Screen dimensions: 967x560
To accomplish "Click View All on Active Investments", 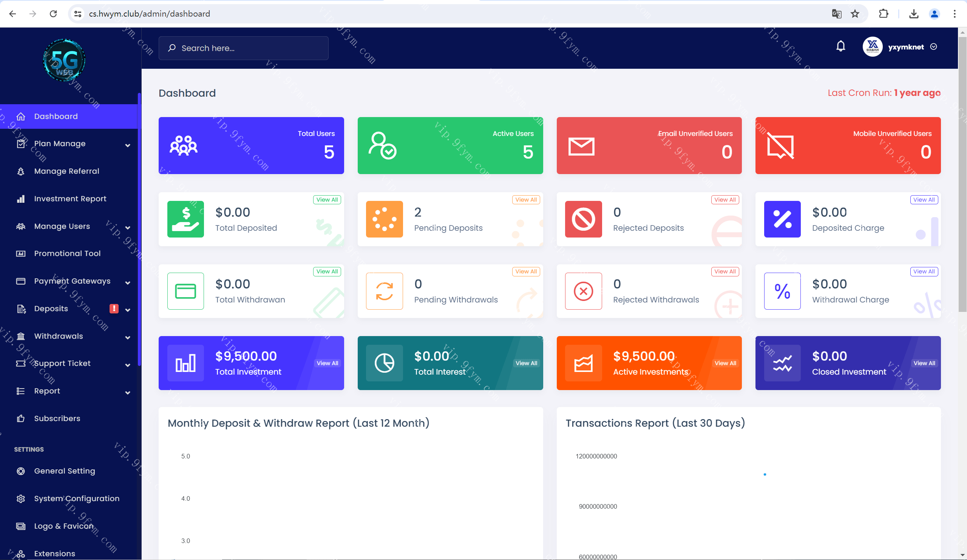I will (725, 363).
